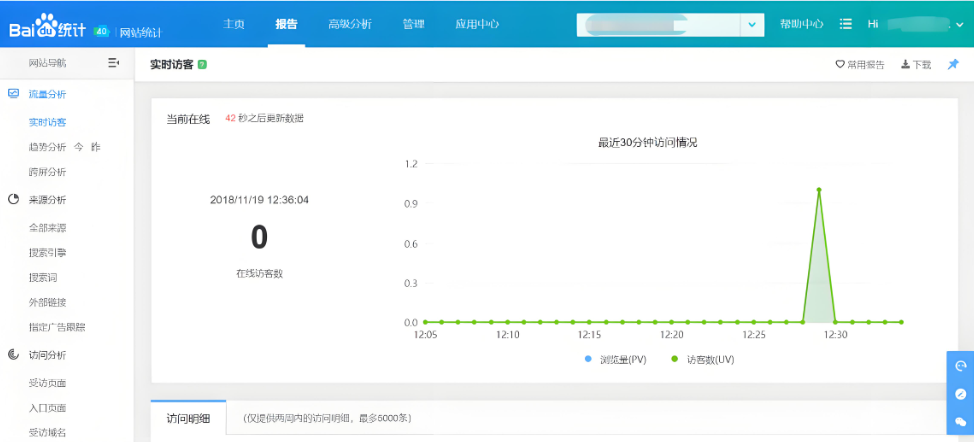The height and width of the screenshot is (442, 974).
Task: Select 搜索引擎 in the sidebar
Action: (x=48, y=253)
